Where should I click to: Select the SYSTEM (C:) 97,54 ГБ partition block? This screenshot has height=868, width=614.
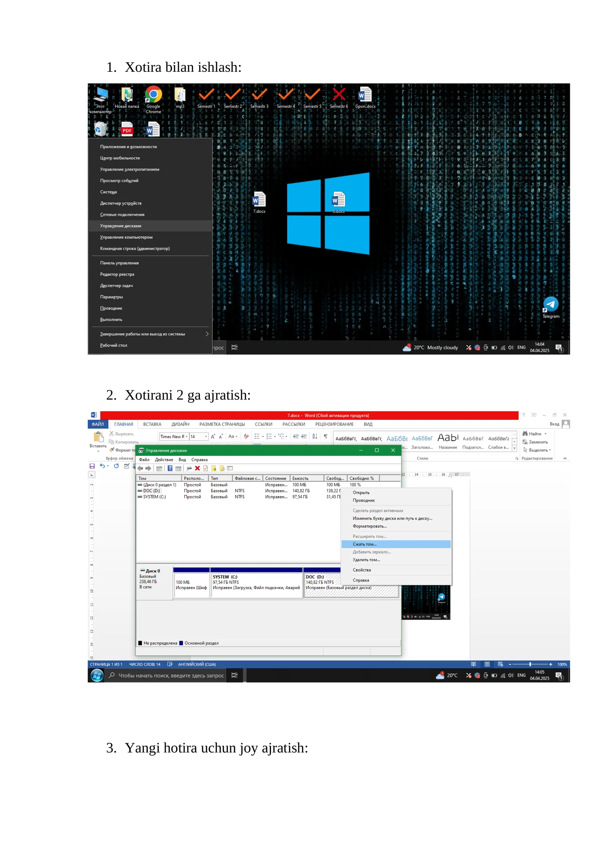coord(256,583)
